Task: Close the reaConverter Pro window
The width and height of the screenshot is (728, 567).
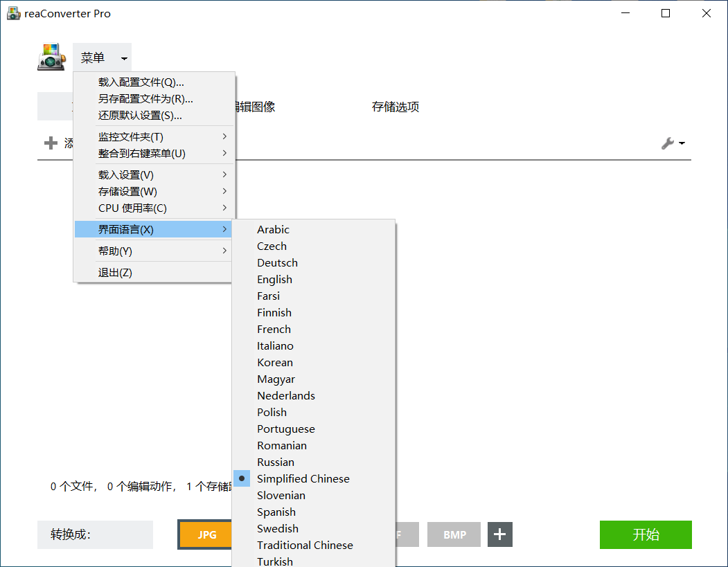Action: pyautogui.click(x=706, y=13)
